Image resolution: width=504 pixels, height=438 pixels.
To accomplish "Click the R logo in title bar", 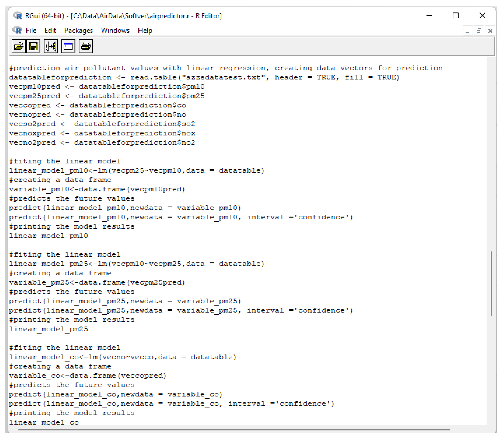I will 18,16.
